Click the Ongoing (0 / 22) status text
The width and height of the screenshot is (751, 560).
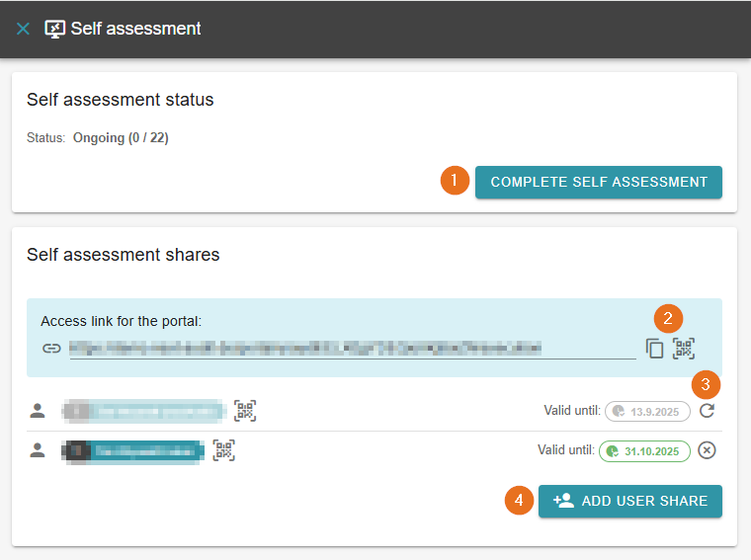tap(121, 138)
